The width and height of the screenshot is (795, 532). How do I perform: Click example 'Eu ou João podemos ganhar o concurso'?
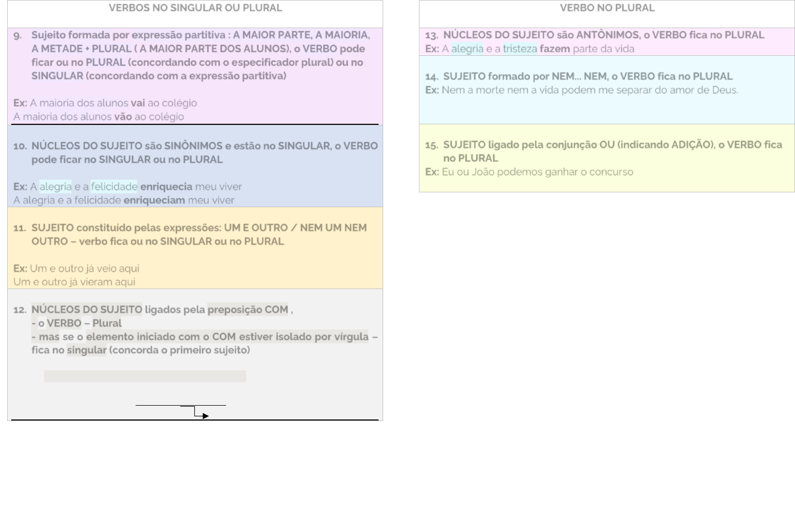[537, 172]
